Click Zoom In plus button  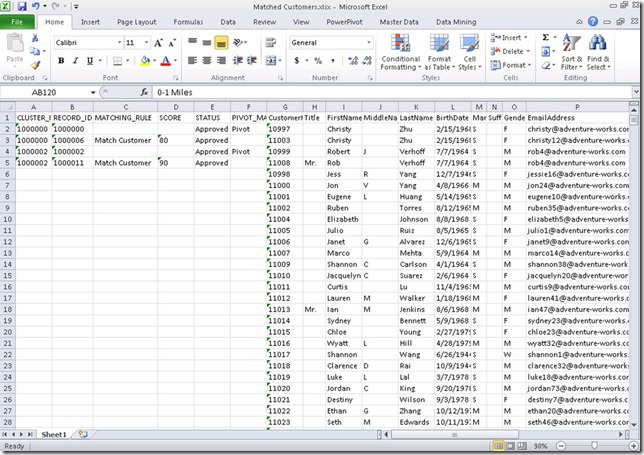tap(634, 446)
